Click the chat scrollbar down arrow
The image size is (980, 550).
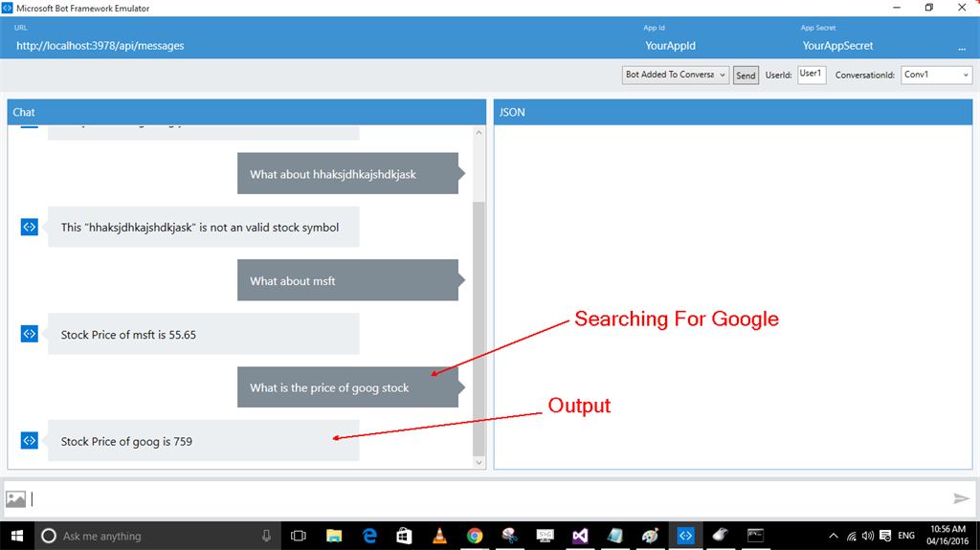479,463
